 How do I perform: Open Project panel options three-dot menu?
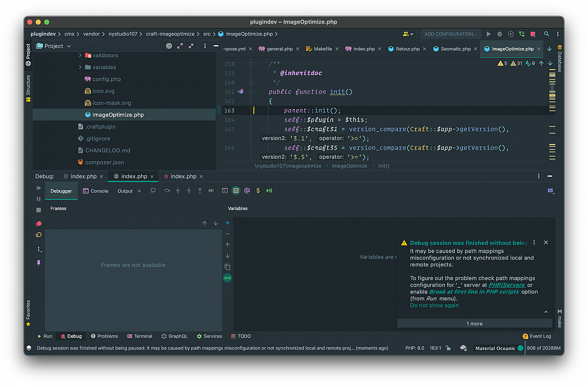coord(205,46)
